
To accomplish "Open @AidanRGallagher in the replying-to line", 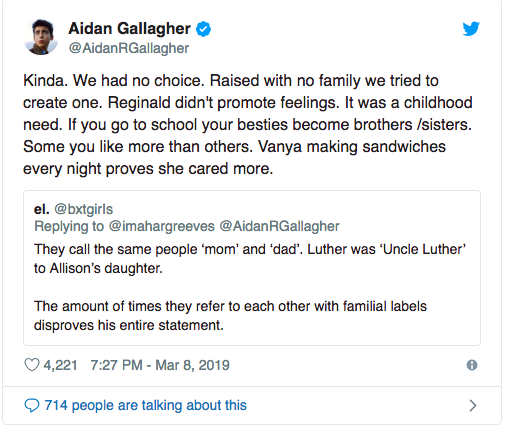I will pyautogui.click(x=279, y=226).
